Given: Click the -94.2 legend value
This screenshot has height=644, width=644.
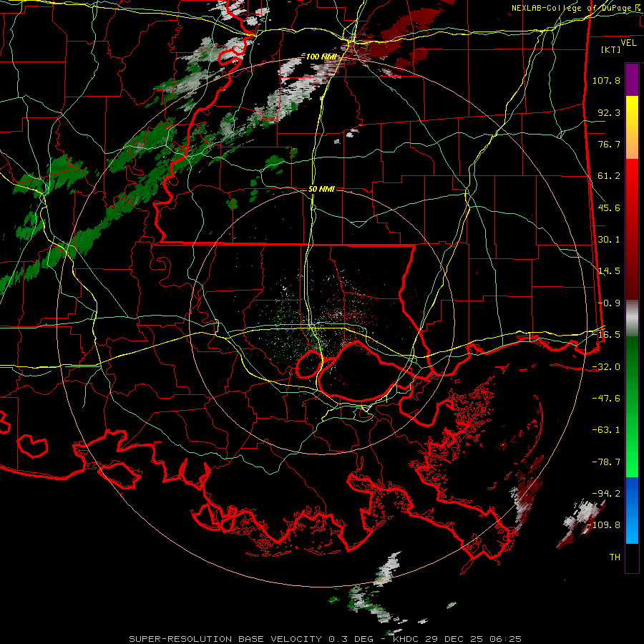Looking at the screenshot, I should tap(606, 494).
